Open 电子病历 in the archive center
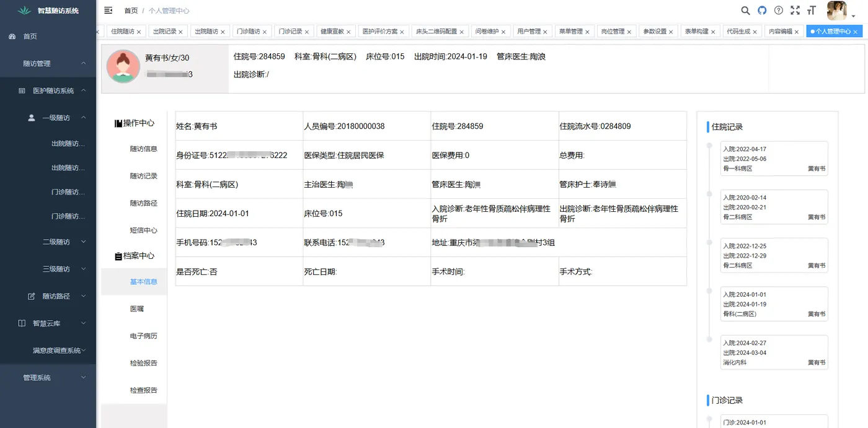The image size is (868, 428). [143, 335]
